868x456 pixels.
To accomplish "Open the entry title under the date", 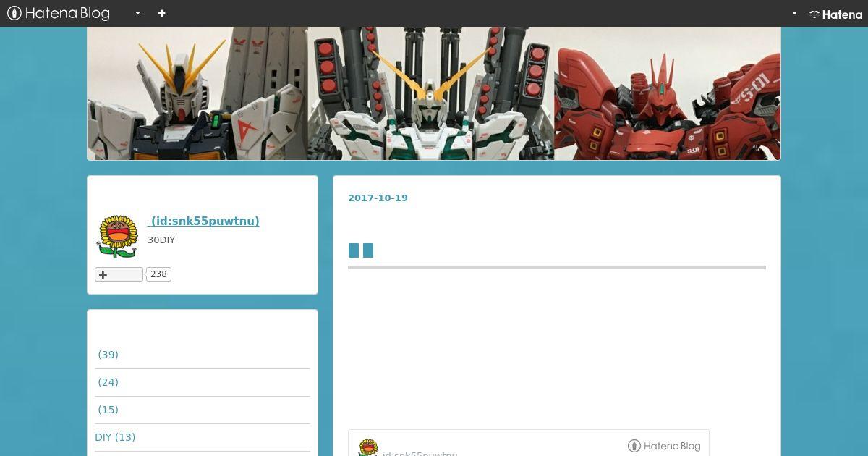I will [361, 250].
